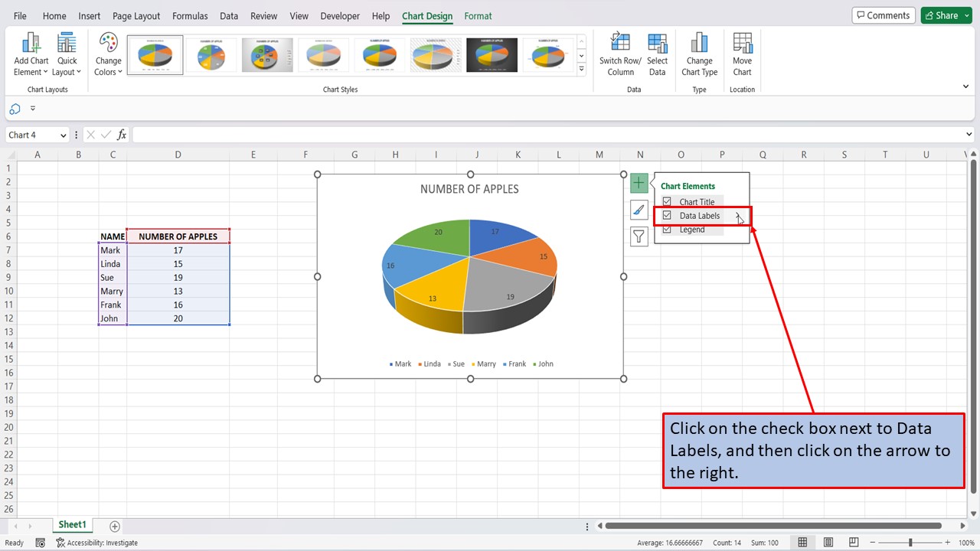Disable the Legend checkbox
980x551 pixels.
[667, 229]
